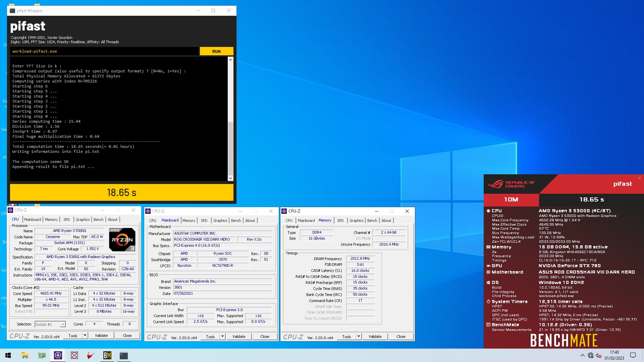Image resolution: width=644 pixels, height=362 pixels.
Task: Open the Mainboard tab in left CPU-Z window
Action: (x=33, y=220)
